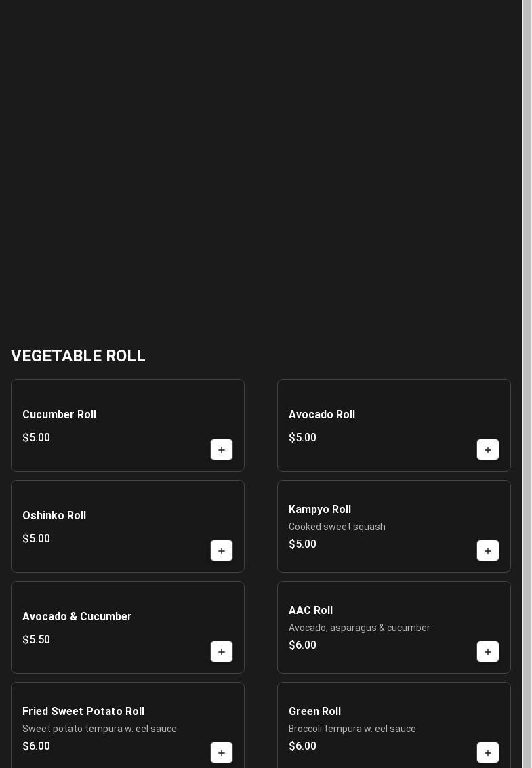Click the $5.50 Avocado & Cucumber price
532x768 pixels.
click(x=37, y=640)
